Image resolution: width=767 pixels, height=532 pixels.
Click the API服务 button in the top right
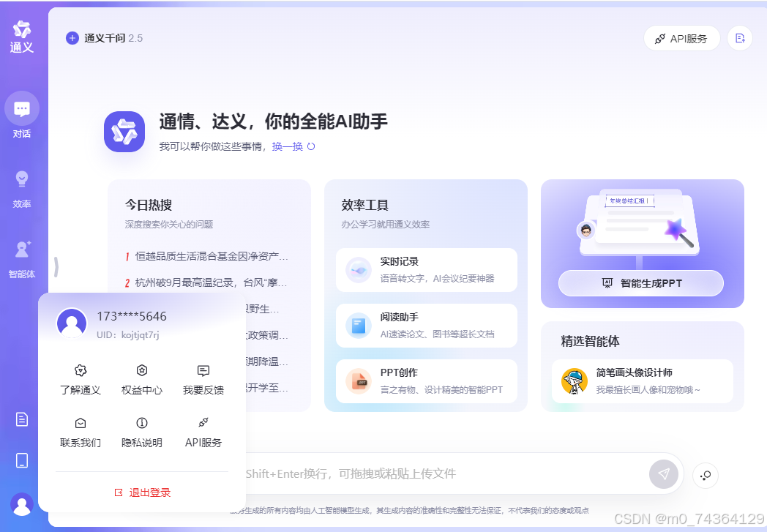682,38
